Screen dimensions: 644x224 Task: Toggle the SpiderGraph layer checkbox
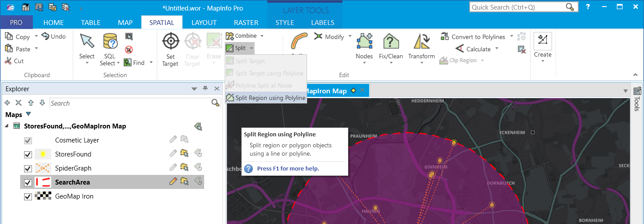28,168
